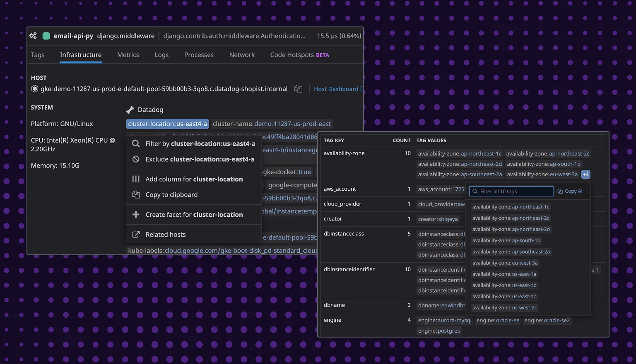
Task: Select availability-zone:us-east-1c in the list
Action: coord(504,296)
